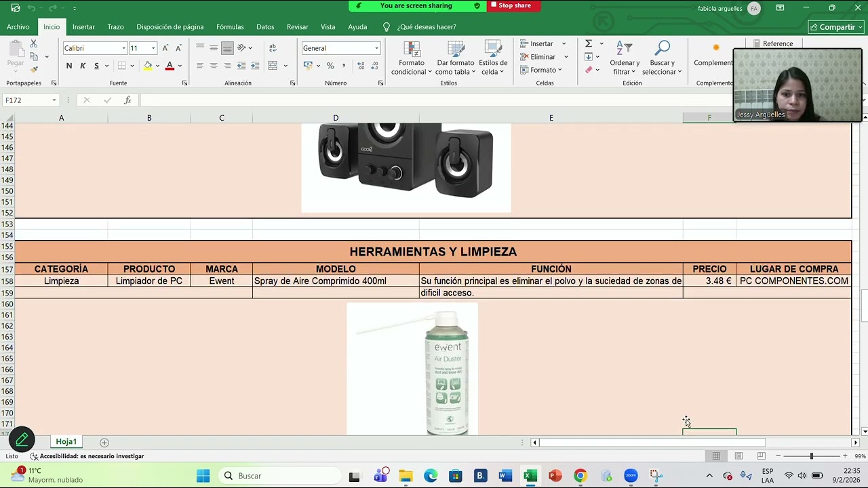868x488 pixels.
Task: Toggle bold (N) formatting
Action: [x=69, y=66]
